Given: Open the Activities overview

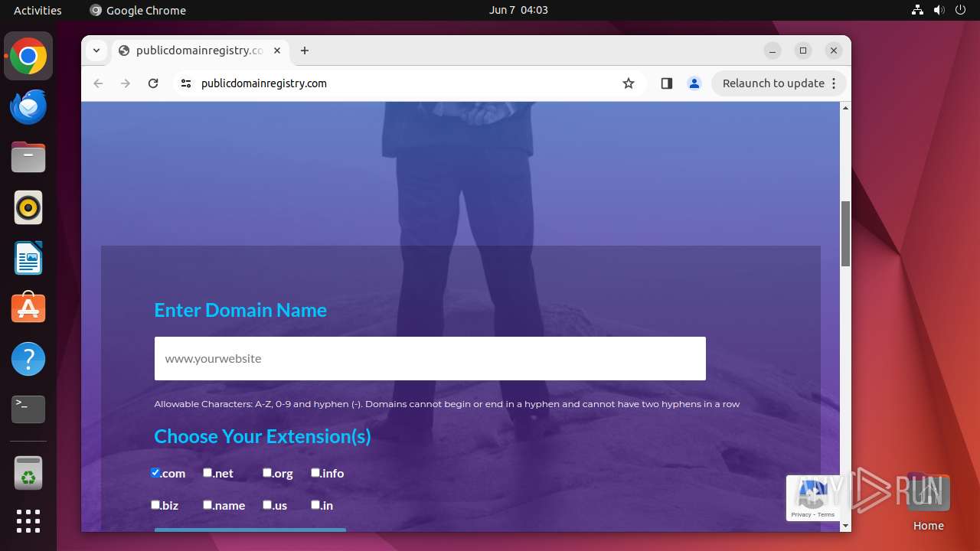Looking at the screenshot, I should pyautogui.click(x=38, y=10).
